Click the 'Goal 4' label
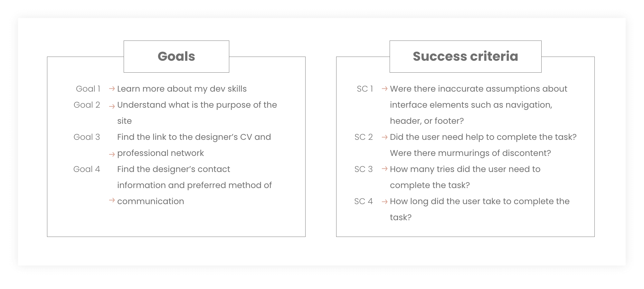The width and height of the screenshot is (644, 289). click(x=87, y=169)
